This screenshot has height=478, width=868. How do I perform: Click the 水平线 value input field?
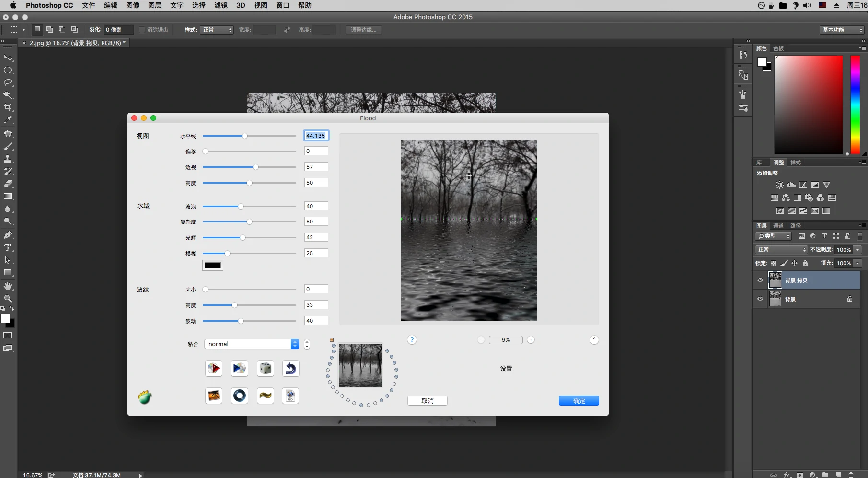click(316, 136)
